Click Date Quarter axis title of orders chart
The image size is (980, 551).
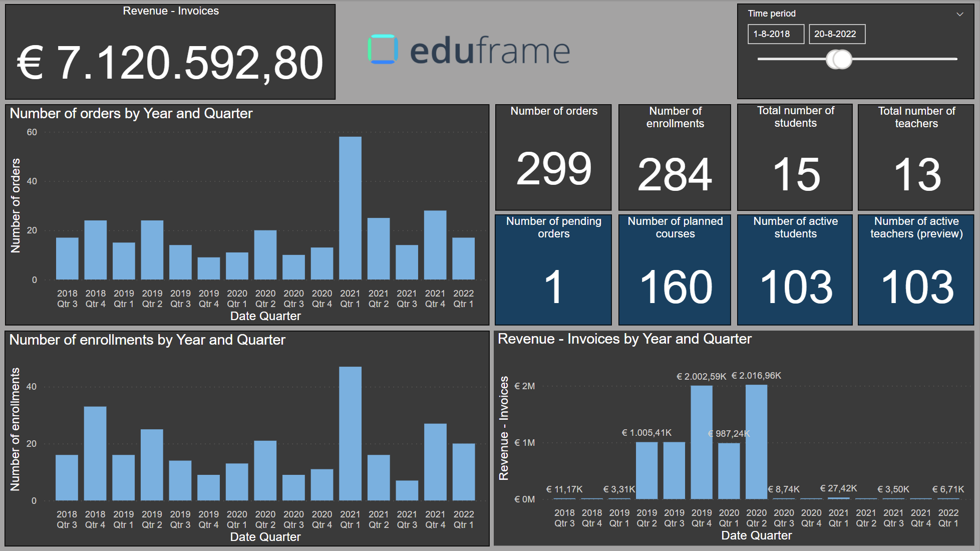(265, 316)
